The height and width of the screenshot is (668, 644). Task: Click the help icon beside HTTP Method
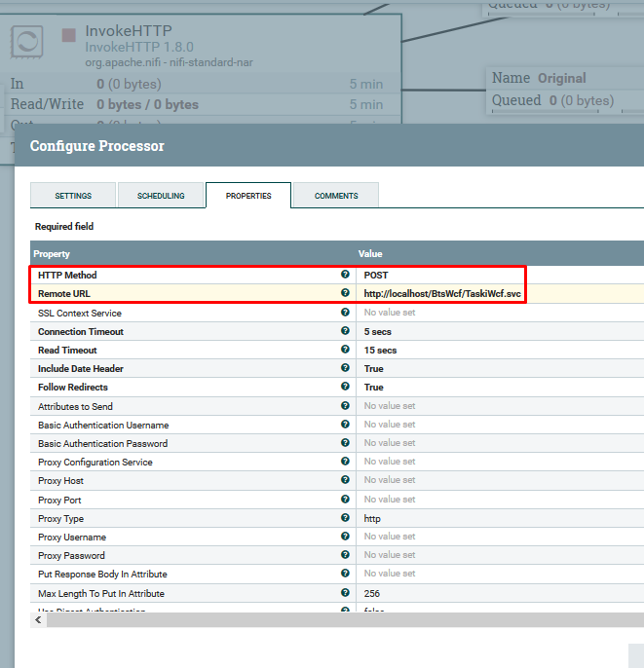point(345,276)
